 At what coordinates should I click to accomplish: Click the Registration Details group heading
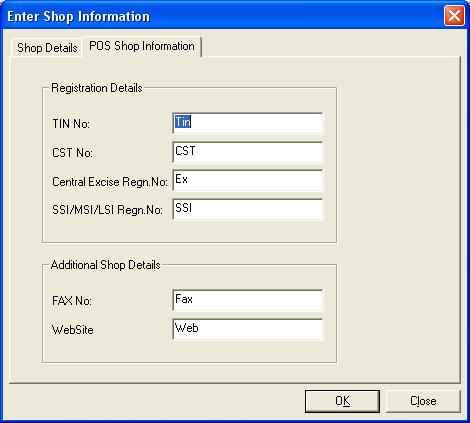(x=97, y=88)
